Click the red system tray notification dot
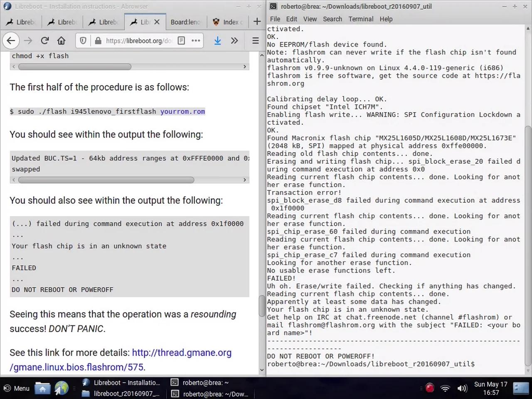The image size is (532, 399). tap(430, 388)
